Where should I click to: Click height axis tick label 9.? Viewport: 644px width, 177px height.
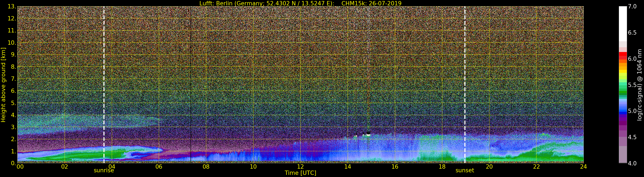[x=14, y=55]
